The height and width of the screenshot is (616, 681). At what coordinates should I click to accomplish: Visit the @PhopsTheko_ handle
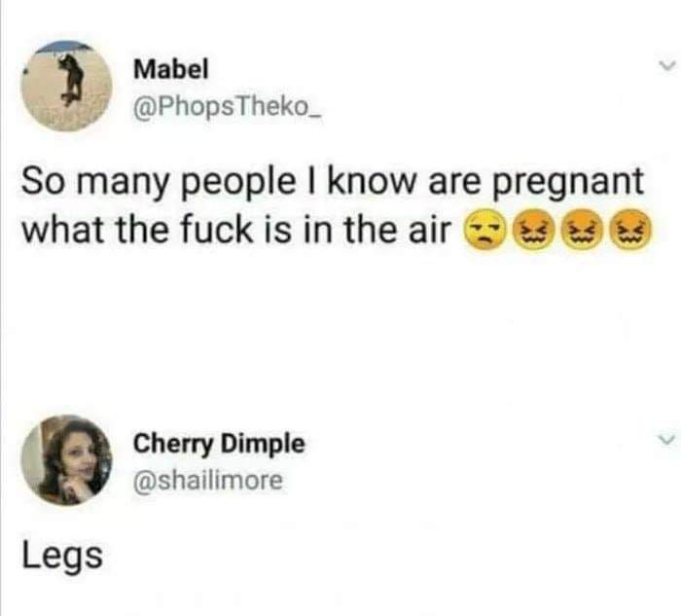point(228,105)
